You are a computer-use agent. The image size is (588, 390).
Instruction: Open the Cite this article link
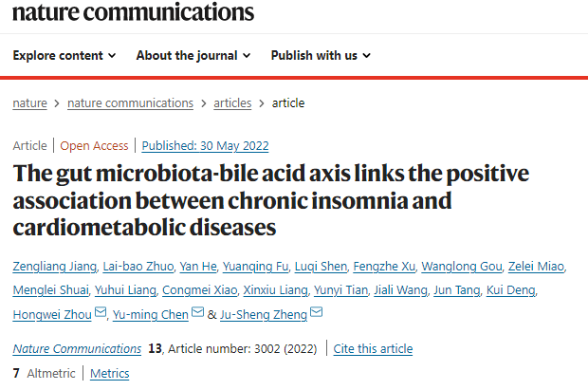pyautogui.click(x=373, y=349)
